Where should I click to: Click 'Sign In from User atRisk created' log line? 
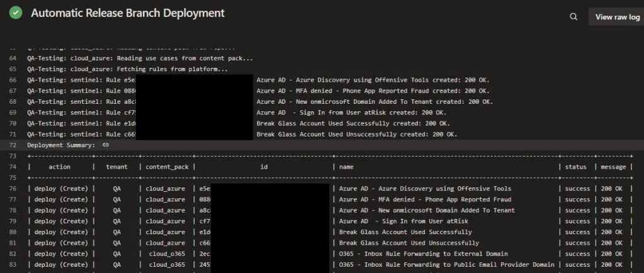pos(351,113)
